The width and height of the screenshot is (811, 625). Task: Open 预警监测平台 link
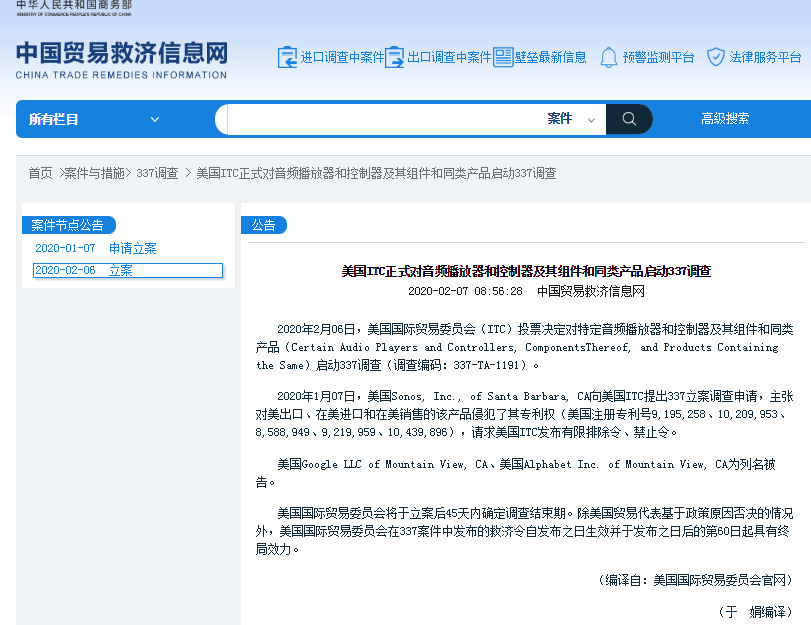[x=658, y=57]
